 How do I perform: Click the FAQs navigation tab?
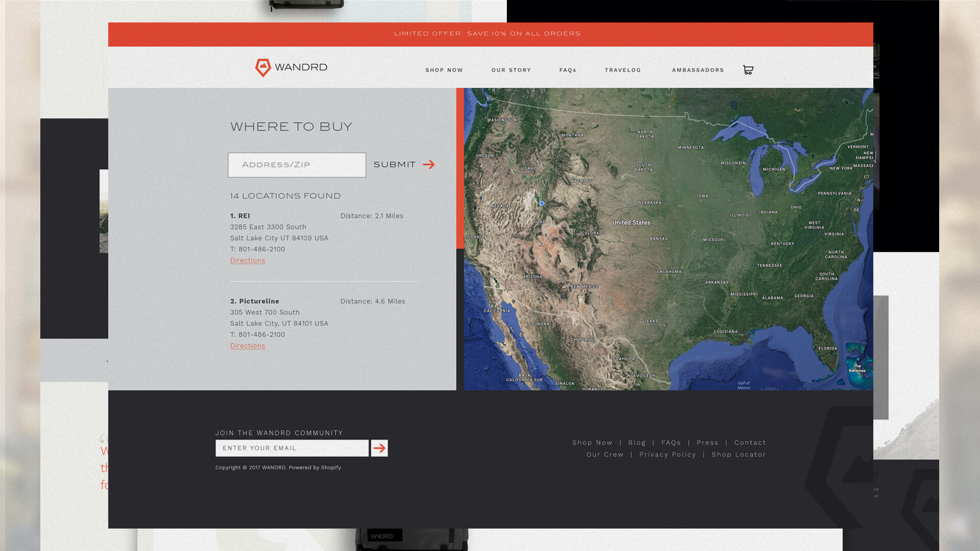click(x=569, y=70)
